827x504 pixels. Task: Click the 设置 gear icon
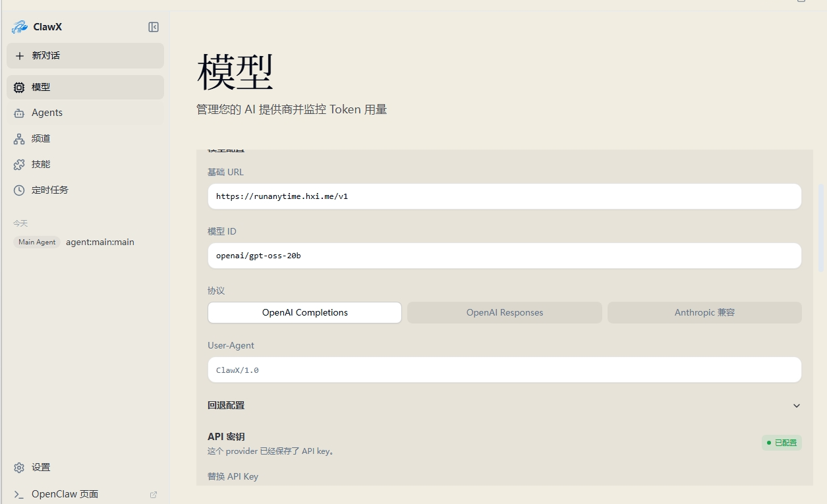click(19, 467)
